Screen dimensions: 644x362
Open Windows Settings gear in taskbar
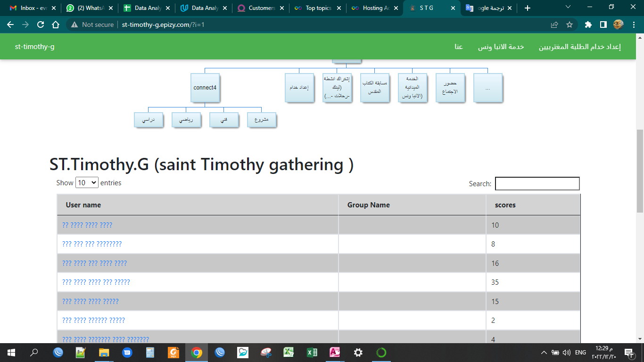tap(358, 352)
